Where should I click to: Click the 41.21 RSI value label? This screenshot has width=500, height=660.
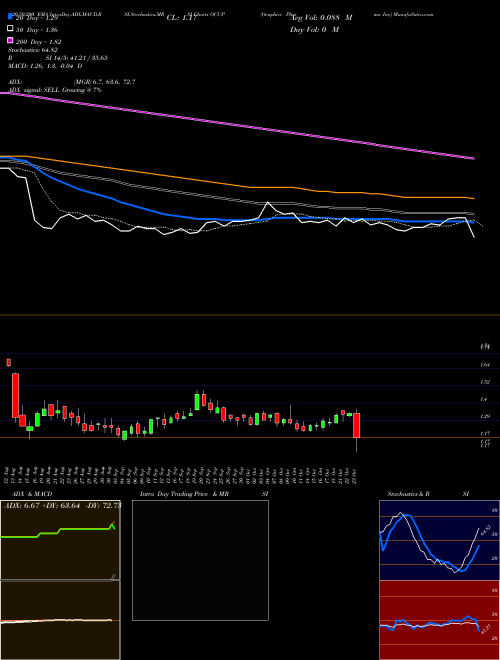tap(485, 630)
